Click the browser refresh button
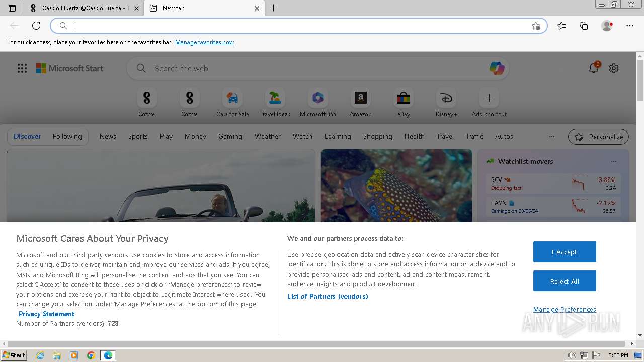The image size is (644, 362). click(x=36, y=26)
